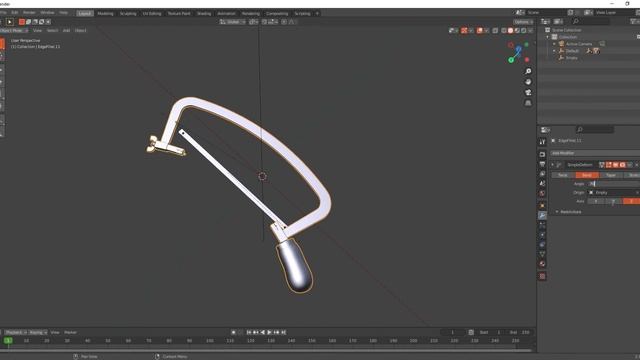Expand the Default object in outliner
Screen dimensions: 640x360
pyautogui.click(x=554, y=51)
